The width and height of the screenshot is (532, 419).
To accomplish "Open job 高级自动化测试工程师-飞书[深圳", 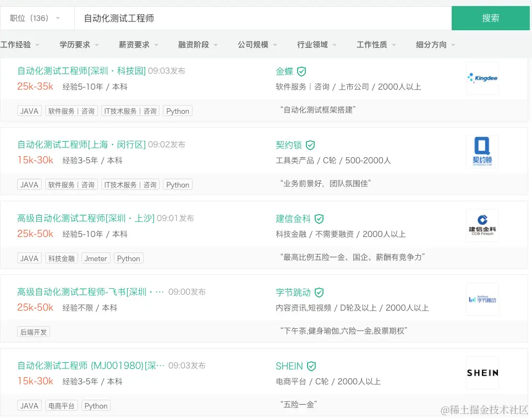I will [x=90, y=291].
